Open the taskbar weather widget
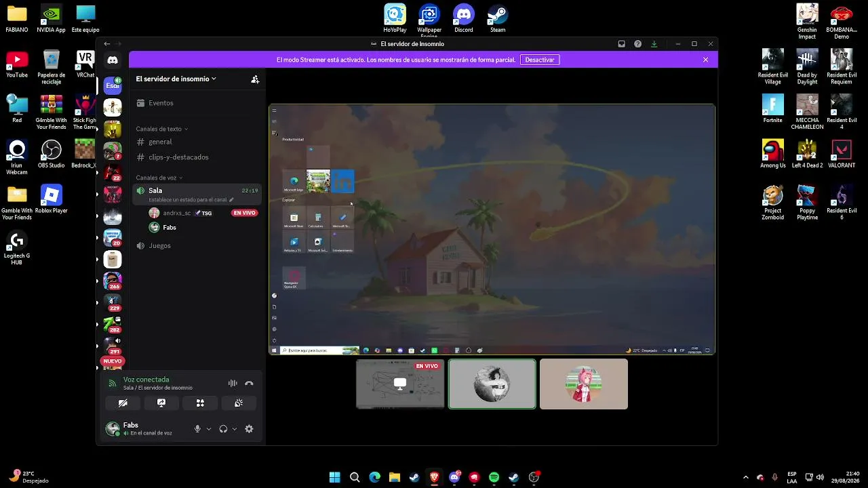This screenshot has width=868, height=488. point(29,477)
